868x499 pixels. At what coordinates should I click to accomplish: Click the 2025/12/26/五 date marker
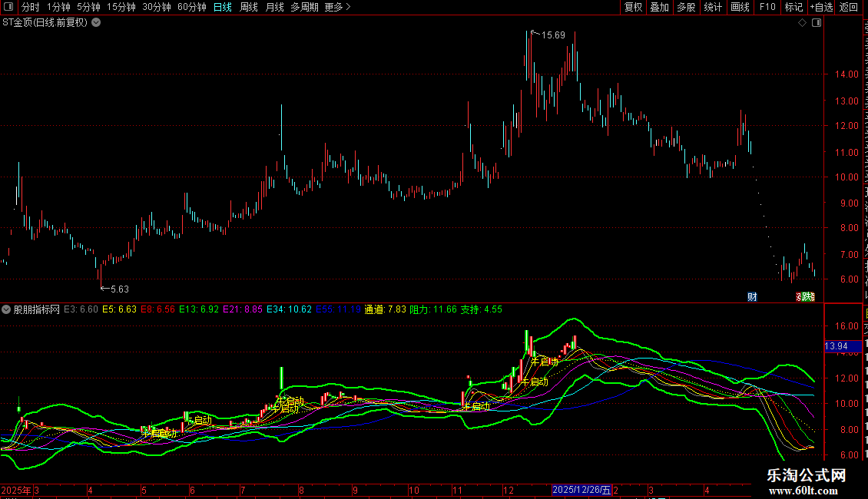click(581, 490)
